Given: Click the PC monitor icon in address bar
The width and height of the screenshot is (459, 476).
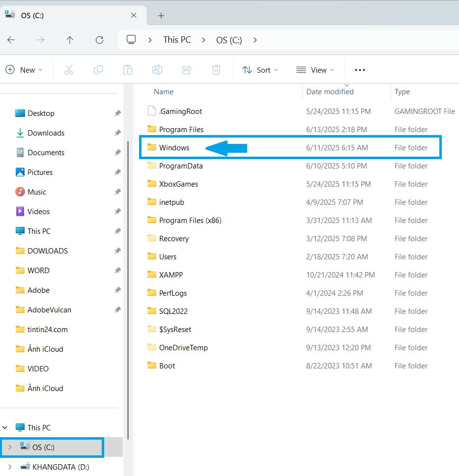Looking at the screenshot, I should (131, 40).
